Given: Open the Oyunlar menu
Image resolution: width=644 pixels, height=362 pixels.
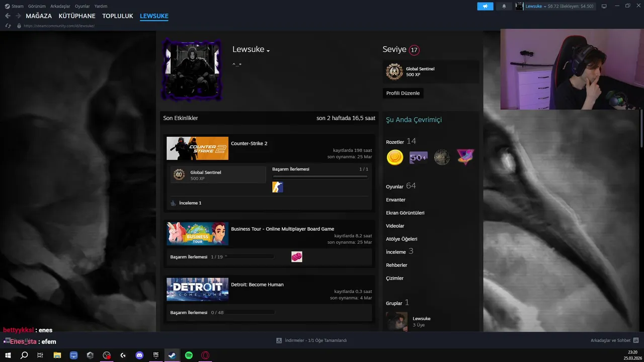Looking at the screenshot, I should [x=82, y=6].
